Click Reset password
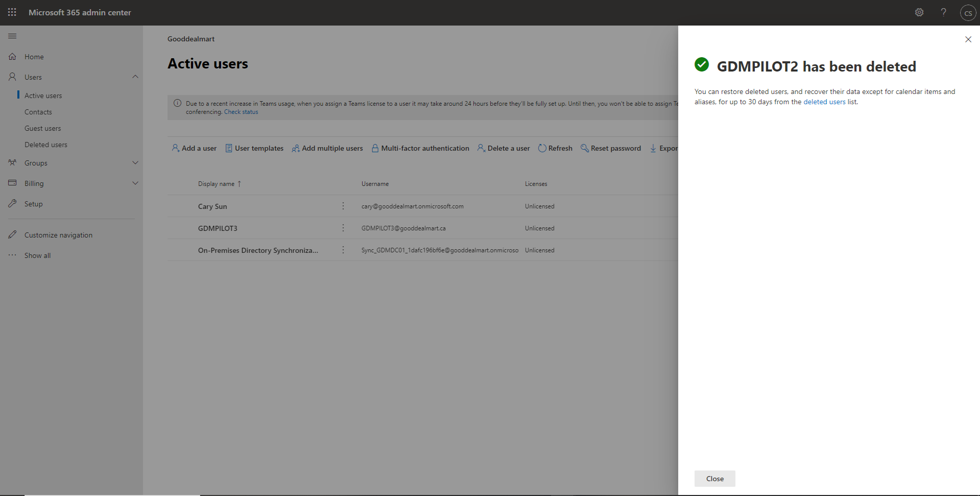 coord(611,148)
